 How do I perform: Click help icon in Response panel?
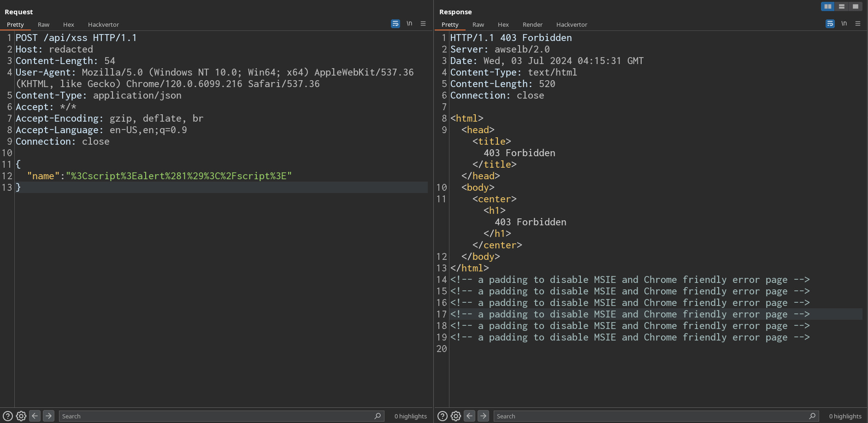click(x=443, y=416)
